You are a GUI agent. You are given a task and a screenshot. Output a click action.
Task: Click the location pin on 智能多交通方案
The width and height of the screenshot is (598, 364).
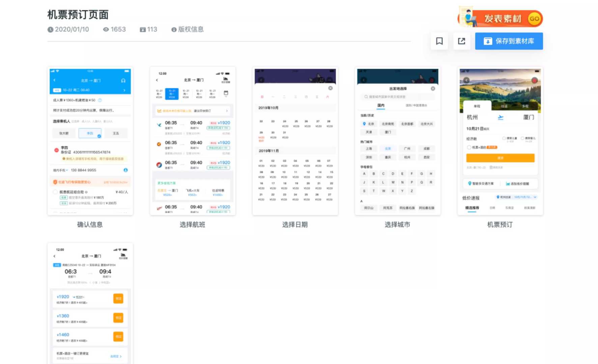(x=470, y=184)
